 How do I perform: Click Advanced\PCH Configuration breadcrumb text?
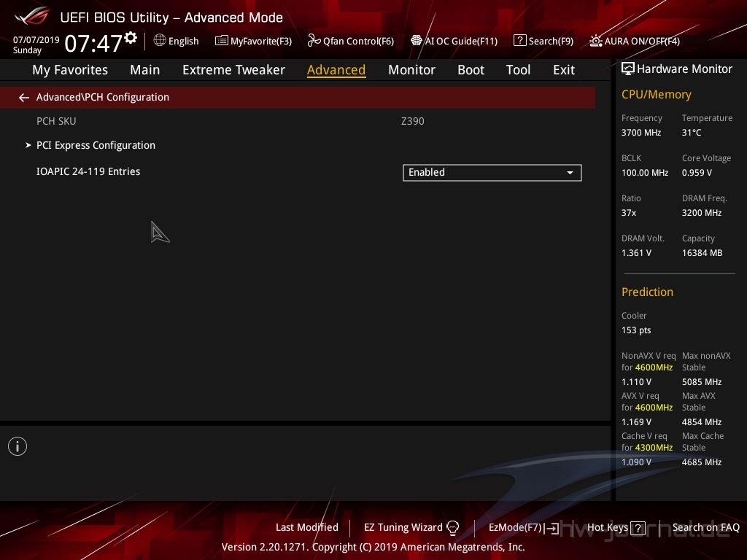pyautogui.click(x=102, y=97)
